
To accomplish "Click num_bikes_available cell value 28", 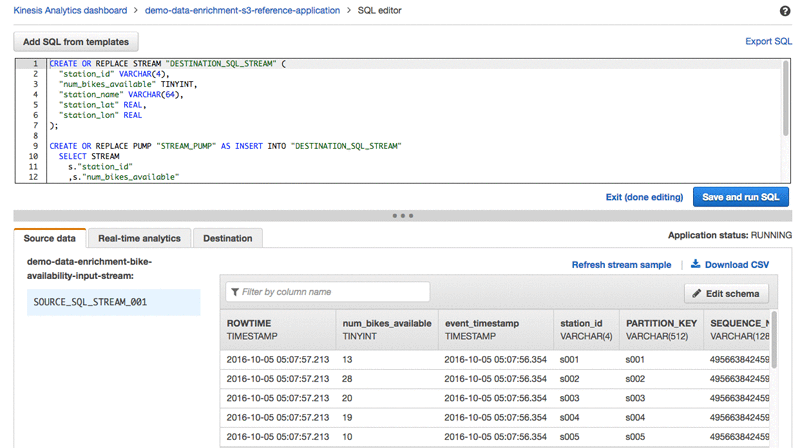I will 347,379.
